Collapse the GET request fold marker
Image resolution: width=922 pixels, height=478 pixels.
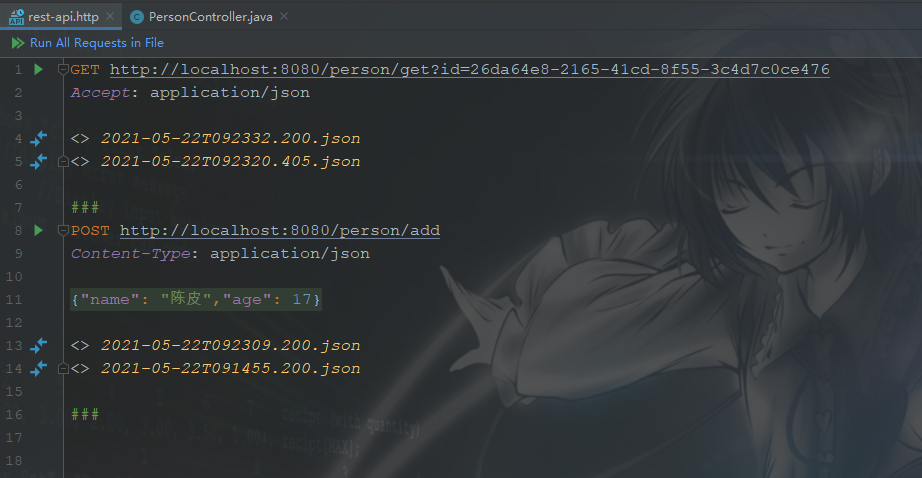tap(63, 69)
